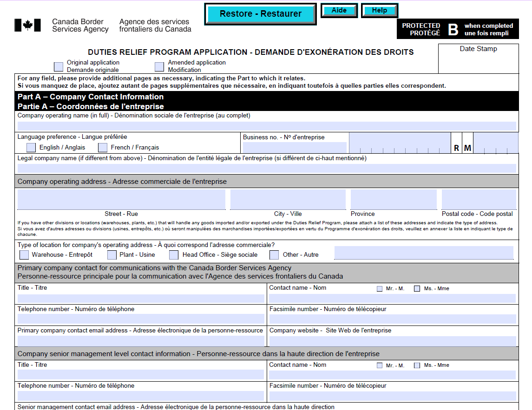Click primary contact Title - Titre field
This screenshot has width=532, height=410.
tap(141, 299)
